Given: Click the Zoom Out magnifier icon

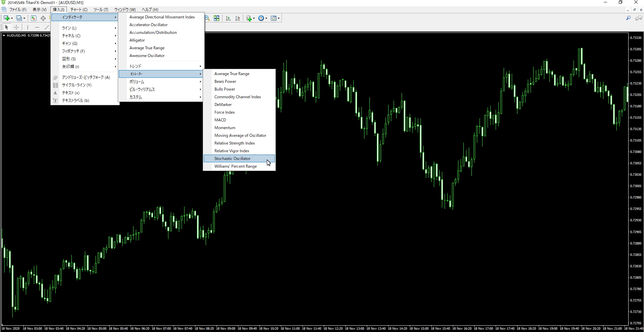Looking at the screenshot, I should tap(207, 18).
